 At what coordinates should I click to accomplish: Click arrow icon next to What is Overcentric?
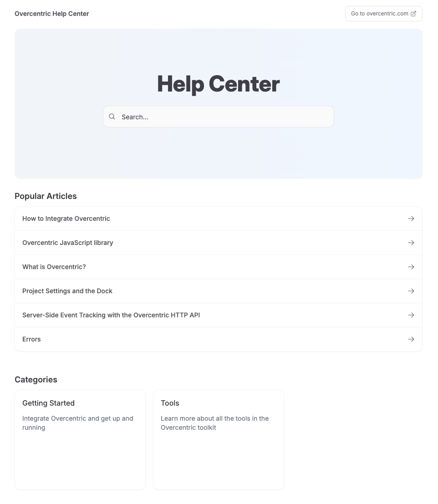click(x=411, y=267)
